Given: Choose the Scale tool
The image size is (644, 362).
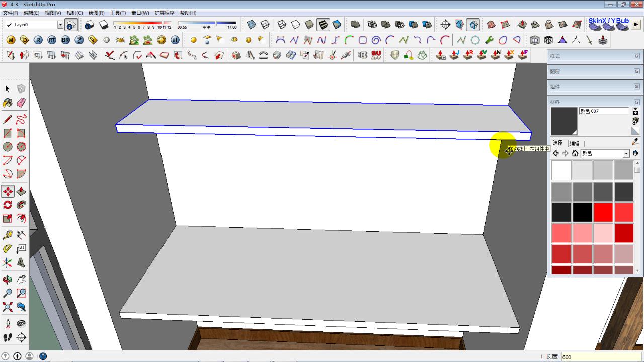Looking at the screenshot, I should coord(7,218).
